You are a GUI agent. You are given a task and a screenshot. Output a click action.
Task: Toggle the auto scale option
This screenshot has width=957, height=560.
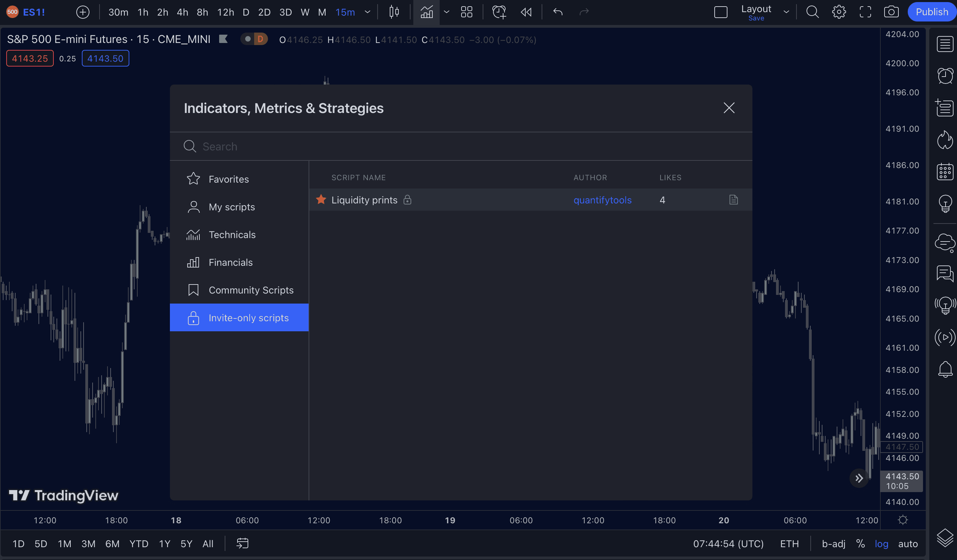(x=908, y=544)
